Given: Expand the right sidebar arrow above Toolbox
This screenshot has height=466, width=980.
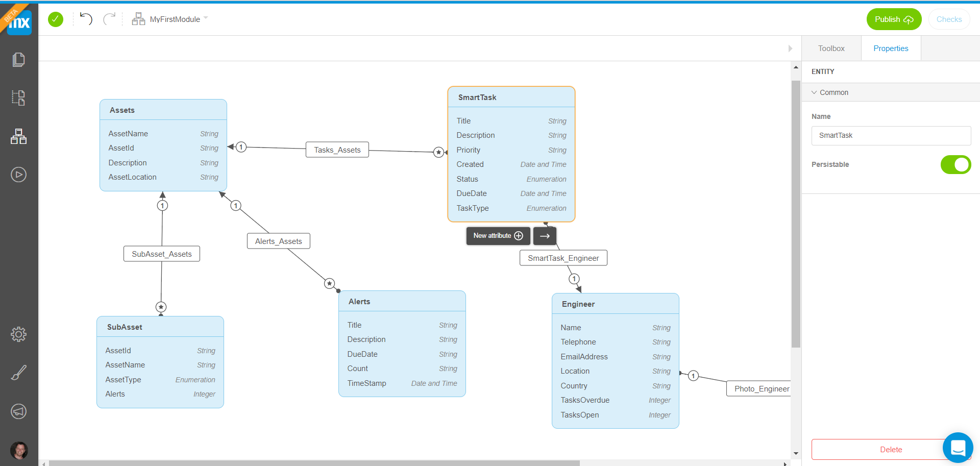Looking at the screenshot, I should click(791, 48).
